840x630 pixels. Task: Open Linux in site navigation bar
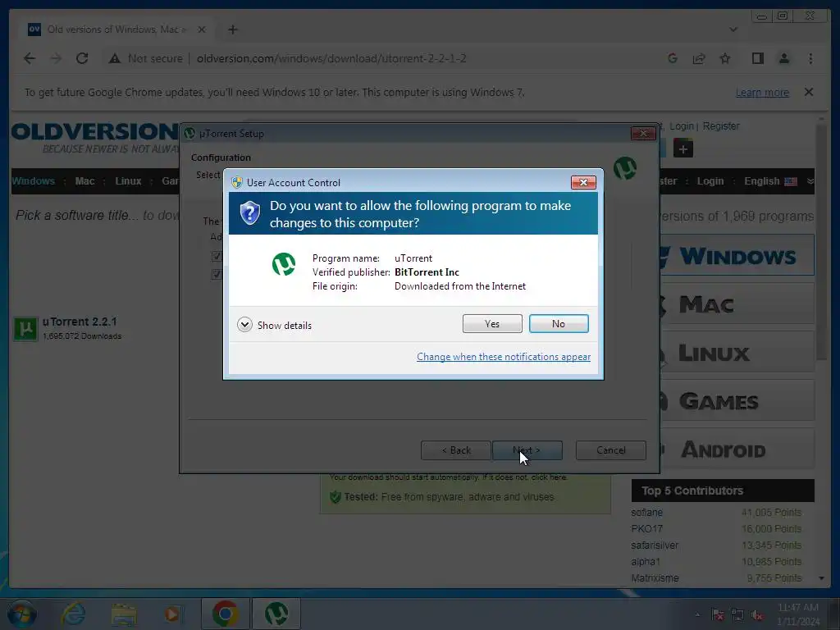tap(128, 181)
